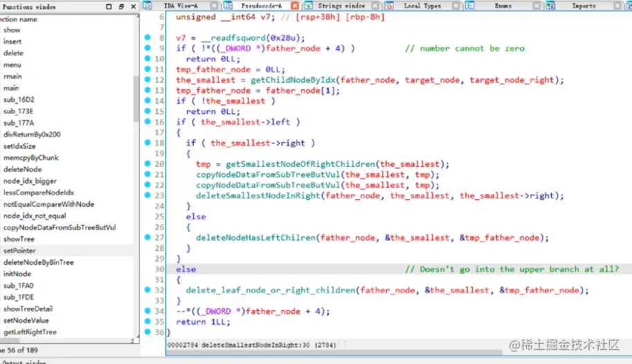Toggle breakpoint dot on line 20

(x=147, y=163)
